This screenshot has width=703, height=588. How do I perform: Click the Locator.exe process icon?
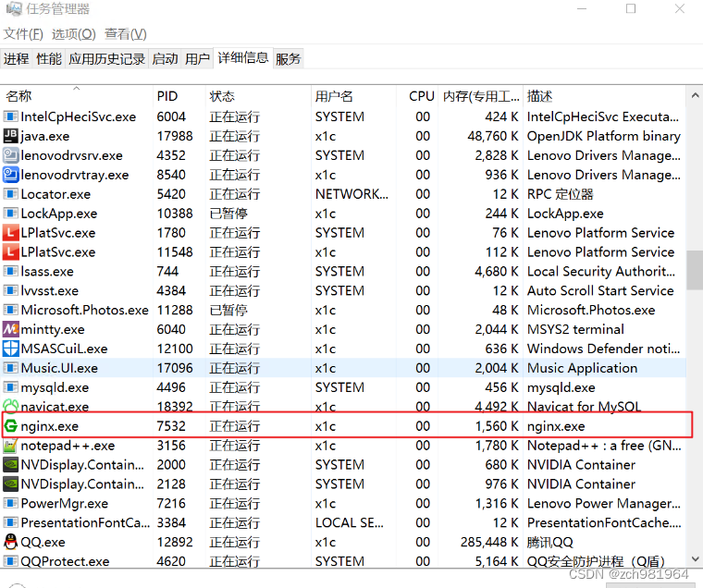10,194
